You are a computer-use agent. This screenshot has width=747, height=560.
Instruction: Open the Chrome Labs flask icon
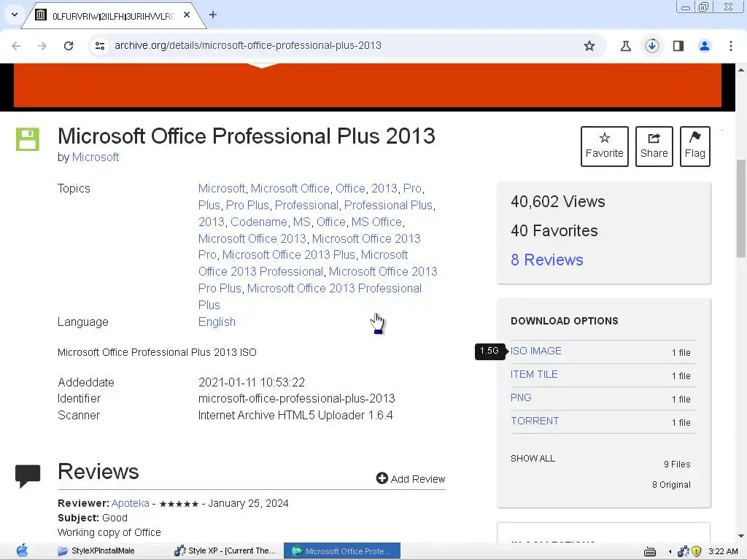tap(625, 46)
